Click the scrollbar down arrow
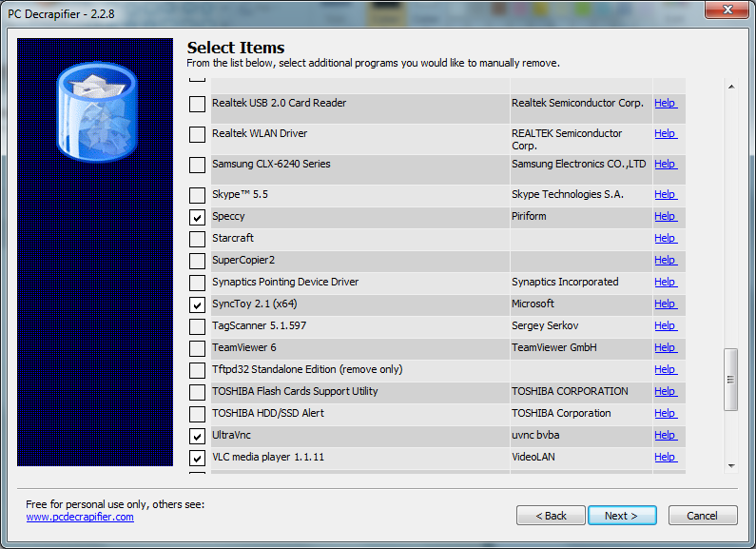756x549 pixels. 731,466
